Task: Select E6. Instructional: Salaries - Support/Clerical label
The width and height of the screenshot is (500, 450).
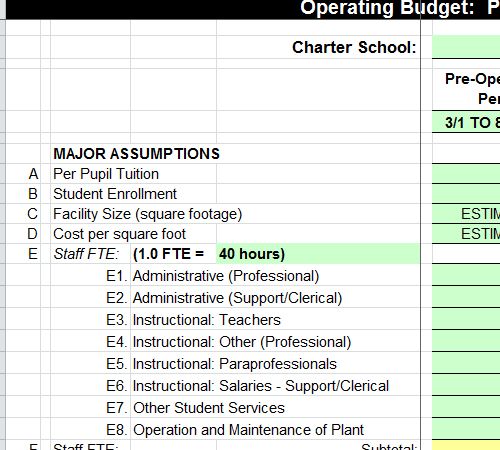Action: (247, 386)
